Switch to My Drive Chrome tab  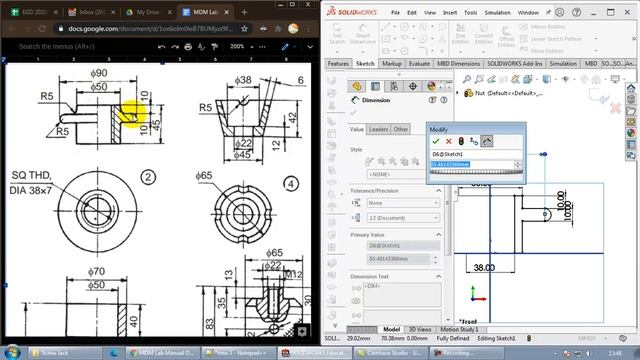point(147,12)
